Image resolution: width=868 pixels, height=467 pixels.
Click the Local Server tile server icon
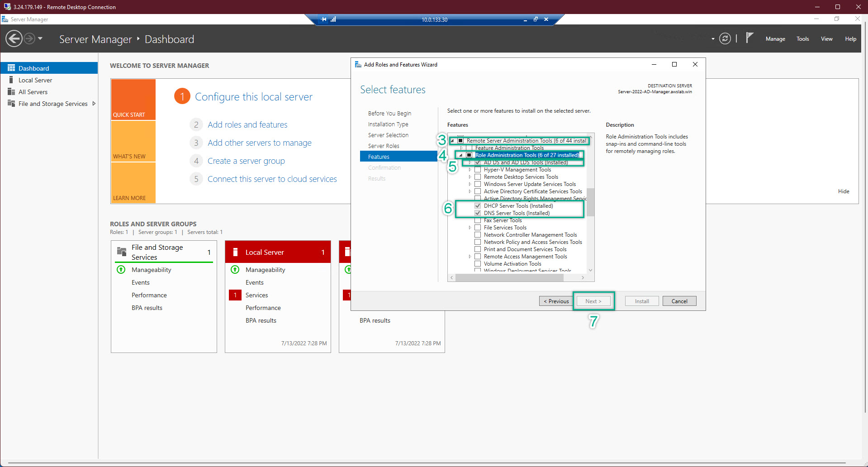[x=235, y=252]
